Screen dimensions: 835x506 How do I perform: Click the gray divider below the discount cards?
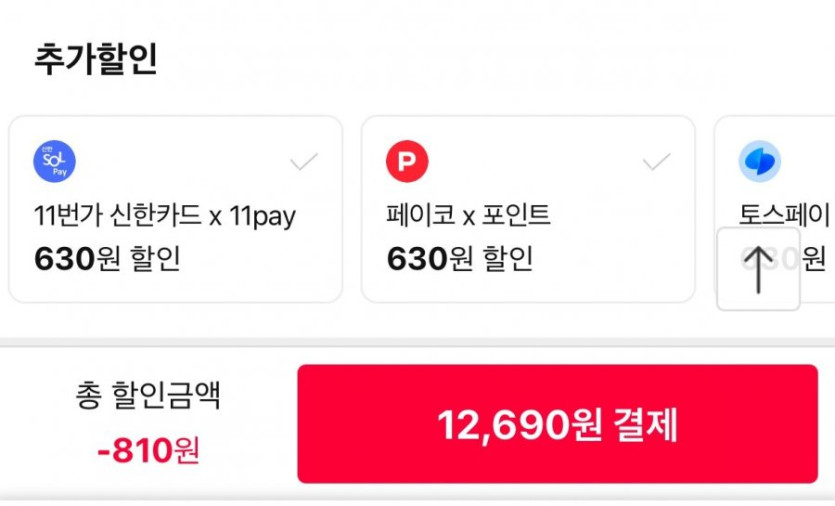pos(417,342)
